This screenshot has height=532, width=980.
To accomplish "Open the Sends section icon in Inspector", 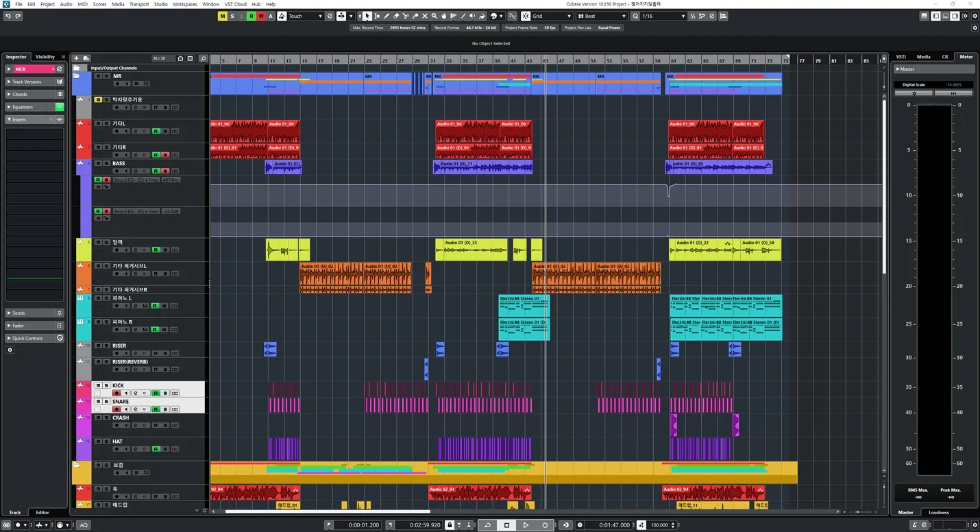I will click(x=60, y=313).
